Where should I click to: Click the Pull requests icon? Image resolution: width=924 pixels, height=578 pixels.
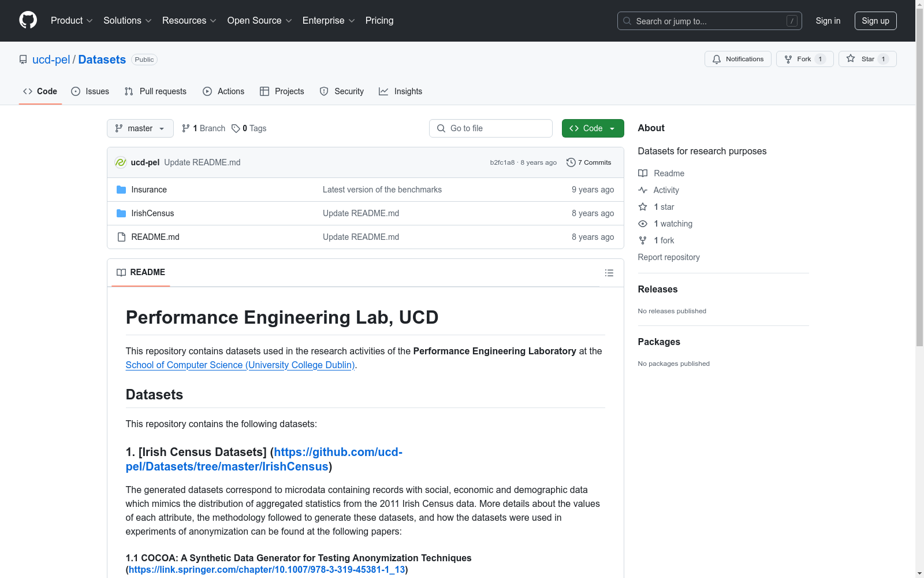coord(129,91)
